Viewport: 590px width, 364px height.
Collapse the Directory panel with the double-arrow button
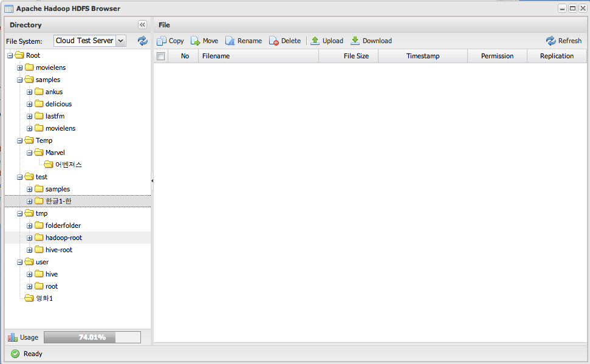tap(142, 25)
